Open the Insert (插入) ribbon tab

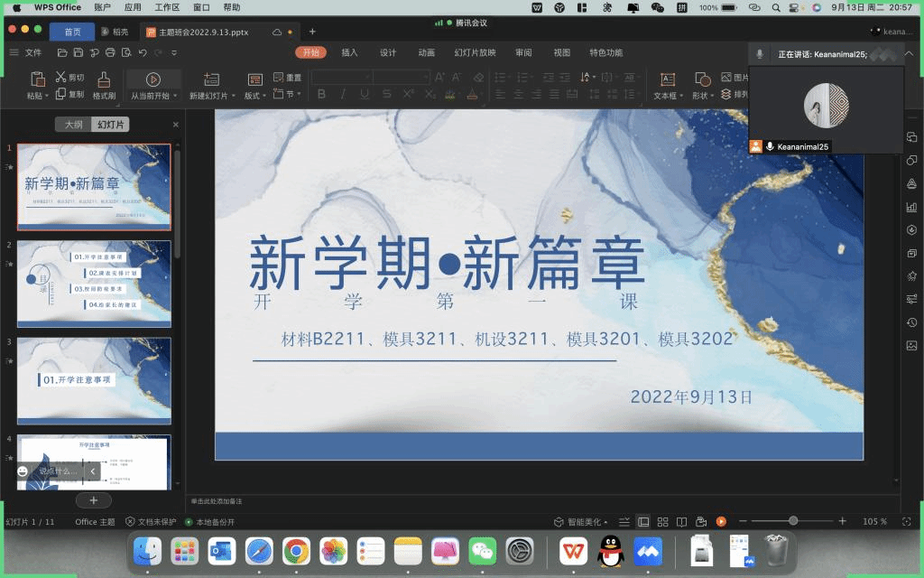(349, 52)
